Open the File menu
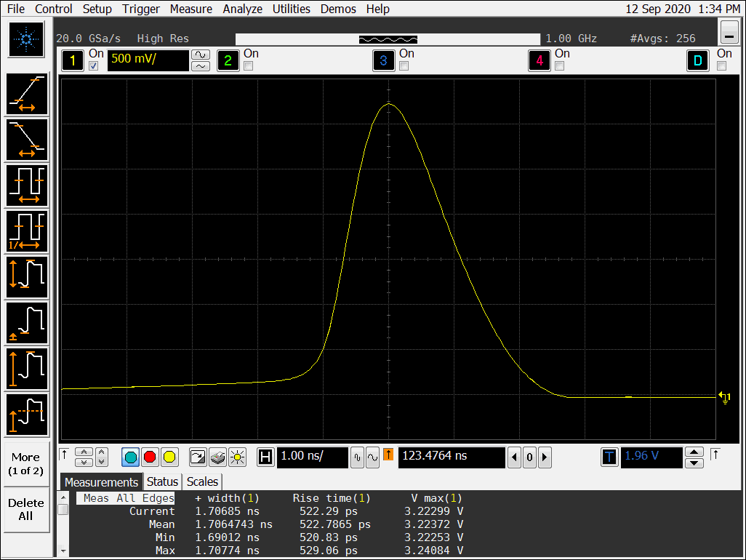Screen dimensions: 746x560 16,9
